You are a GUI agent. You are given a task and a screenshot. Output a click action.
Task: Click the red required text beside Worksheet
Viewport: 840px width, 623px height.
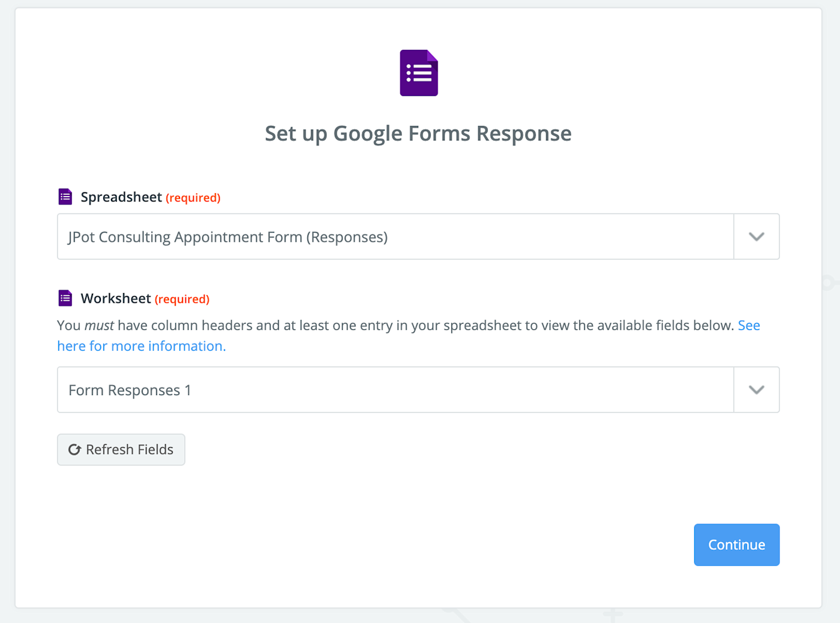182,299
